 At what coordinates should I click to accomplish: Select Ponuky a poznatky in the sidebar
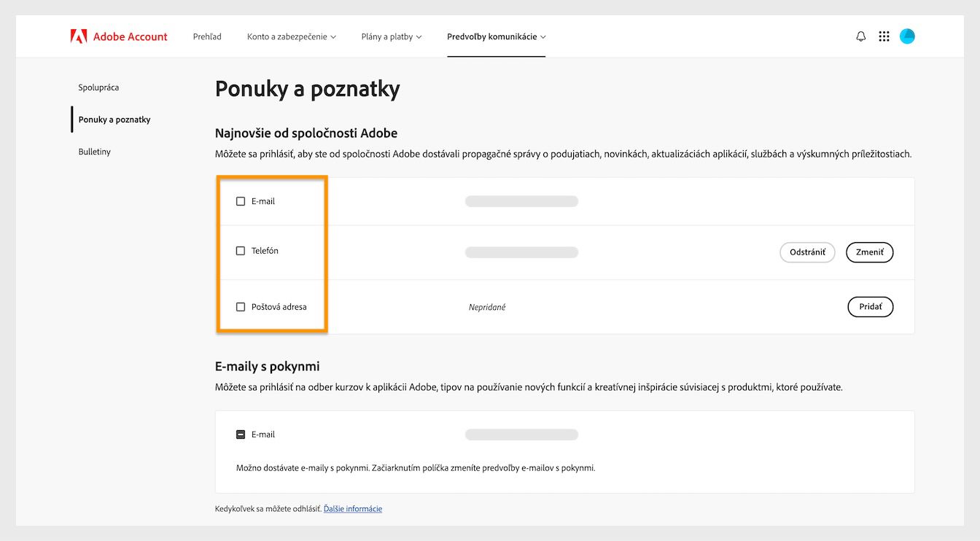click(114, 119)
